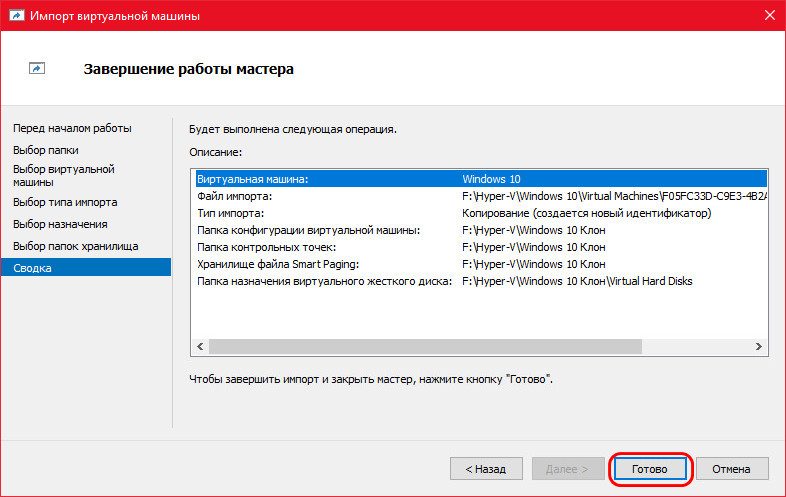
Task: Go to the 'Выбор папки' step
Action: pyautogui.click(x=46, y=150)
